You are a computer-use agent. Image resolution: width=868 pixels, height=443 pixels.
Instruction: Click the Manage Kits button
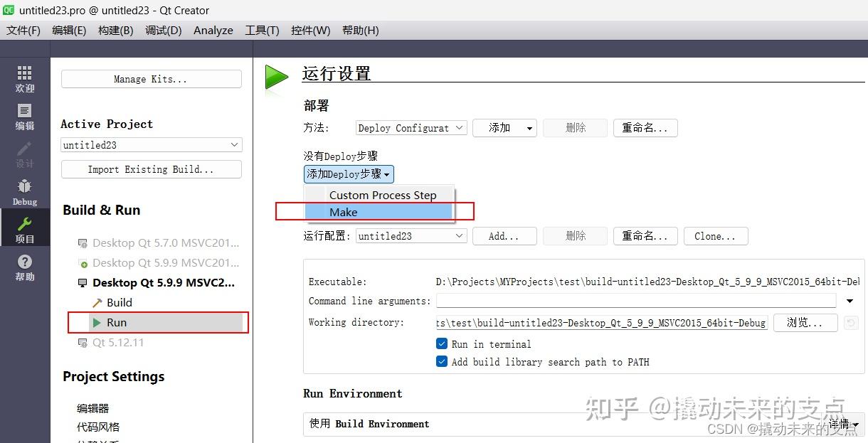click(151, 79)
